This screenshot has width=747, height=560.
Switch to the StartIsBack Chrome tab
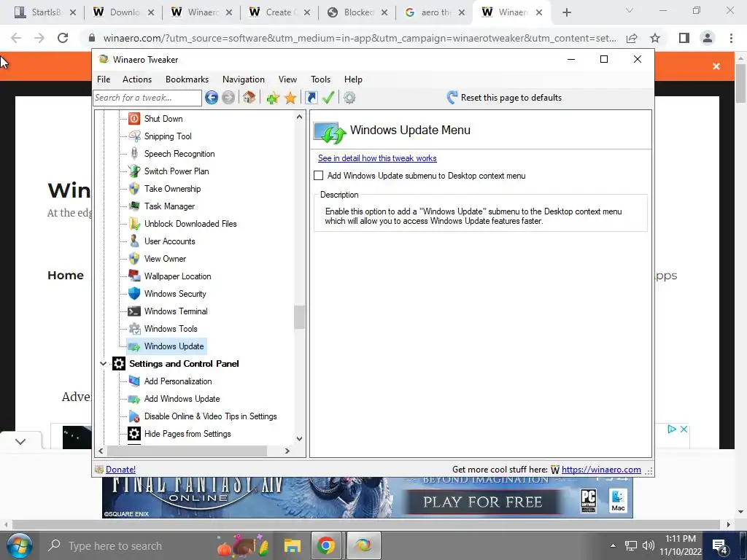click(44, 12)
